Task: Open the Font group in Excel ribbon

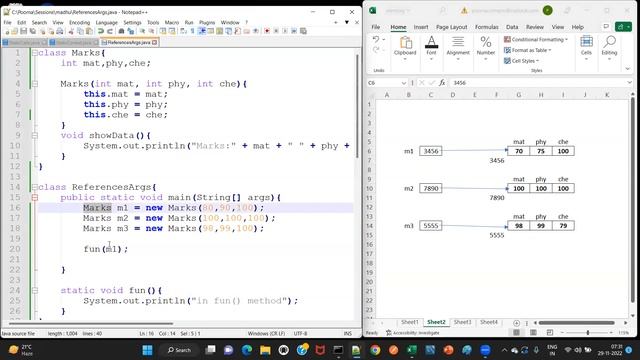Action: click(x=431, y=49)
